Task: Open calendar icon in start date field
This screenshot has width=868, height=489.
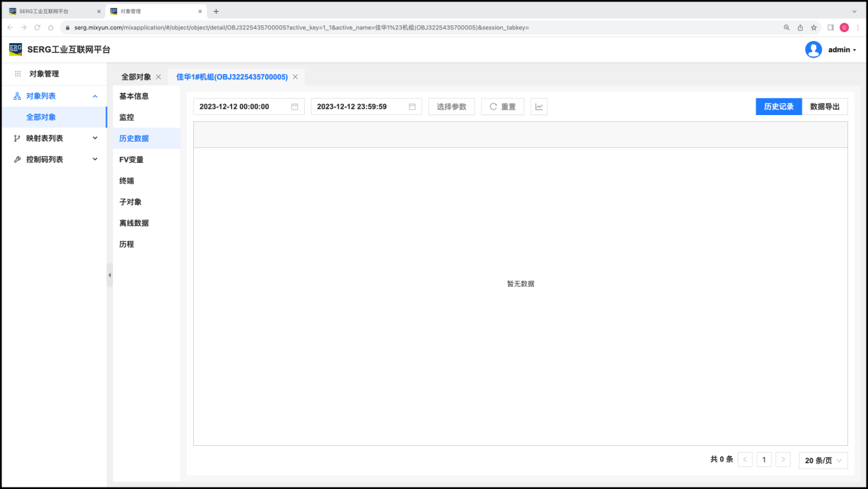Action: (295, 107)
